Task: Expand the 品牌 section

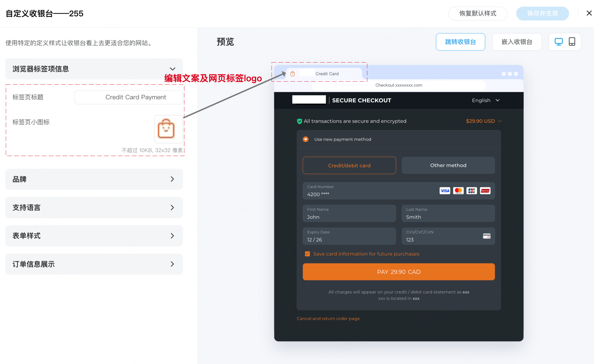Action: [172, 179]
